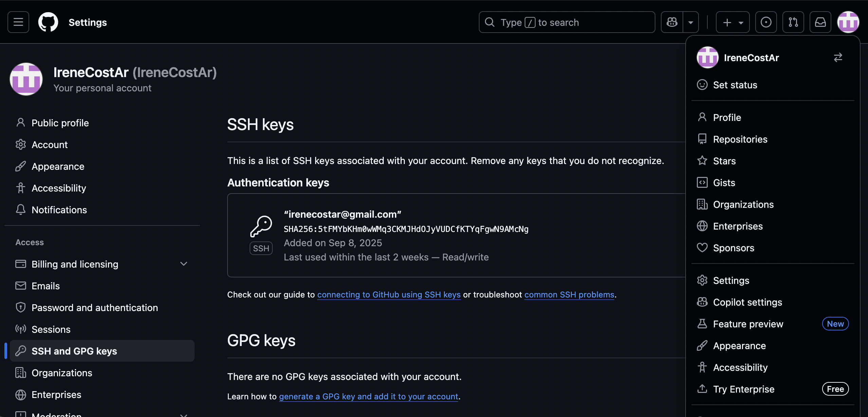The image size is (868, 417).
Task: Open the hamburger navigation menu
Action: (x=18, y=22)
